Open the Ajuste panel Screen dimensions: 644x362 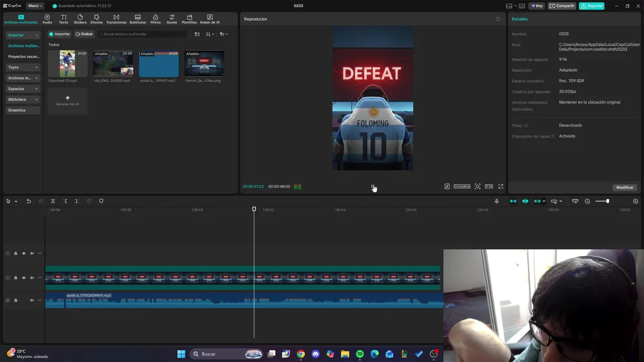tap(172, 19)
